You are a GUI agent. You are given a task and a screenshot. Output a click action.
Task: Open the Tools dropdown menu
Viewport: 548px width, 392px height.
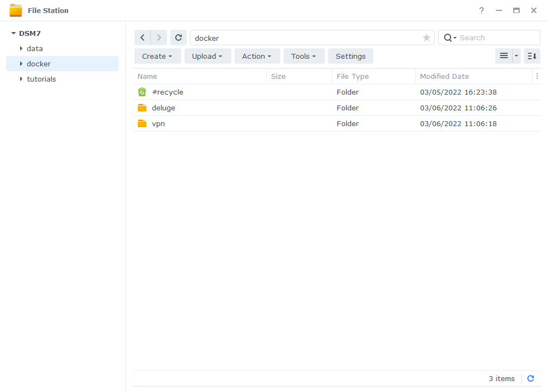[304, 56]
